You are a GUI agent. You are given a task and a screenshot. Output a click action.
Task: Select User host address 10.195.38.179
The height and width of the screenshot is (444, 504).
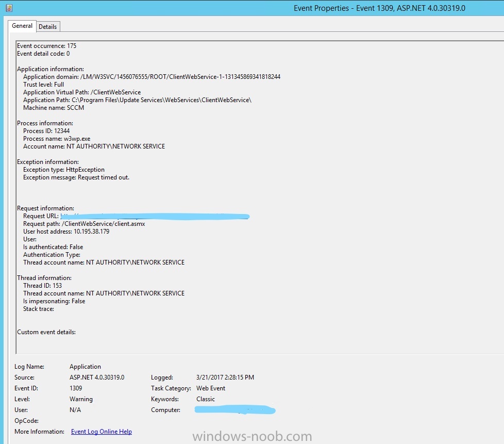tap(66, 232)
